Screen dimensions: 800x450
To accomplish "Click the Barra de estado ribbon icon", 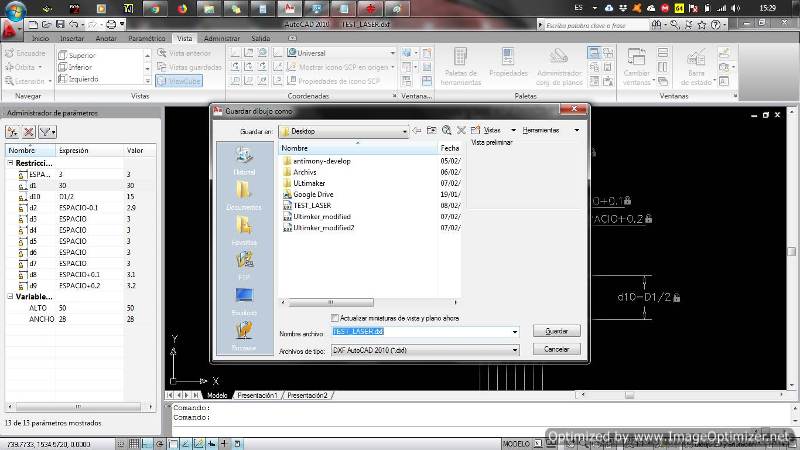I will pos(696,66).
